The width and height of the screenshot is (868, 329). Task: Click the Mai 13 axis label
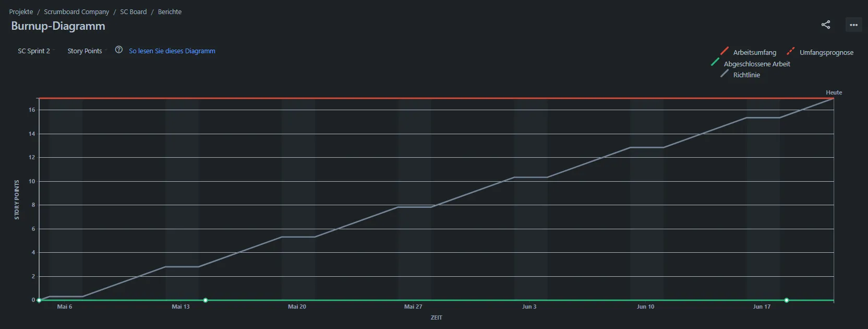click(180, 307)
